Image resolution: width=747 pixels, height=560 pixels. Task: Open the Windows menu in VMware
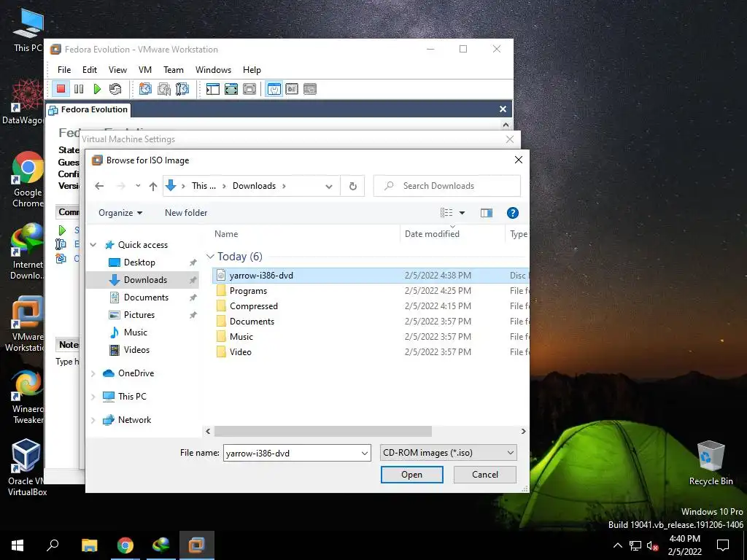point(213,70)
